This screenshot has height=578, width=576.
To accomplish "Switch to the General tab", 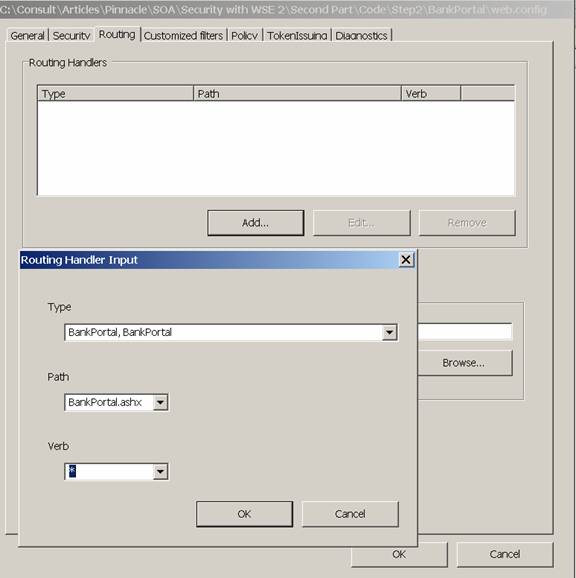I will pyautogui.click(x=27, y=36).
